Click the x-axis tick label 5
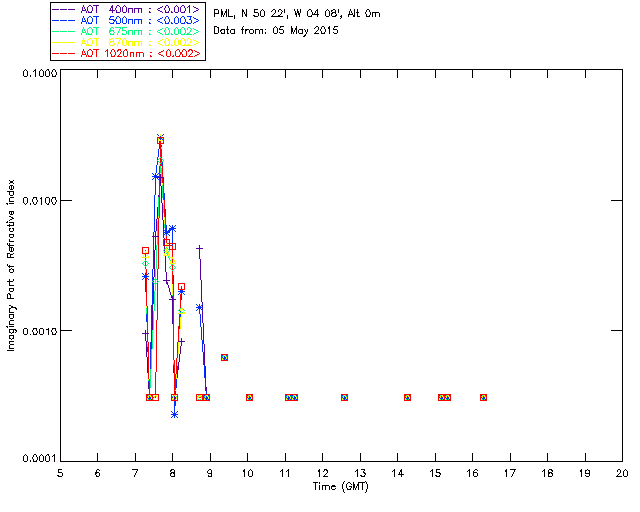This screenshot has width=640, height=512. [x=60, y=473]
